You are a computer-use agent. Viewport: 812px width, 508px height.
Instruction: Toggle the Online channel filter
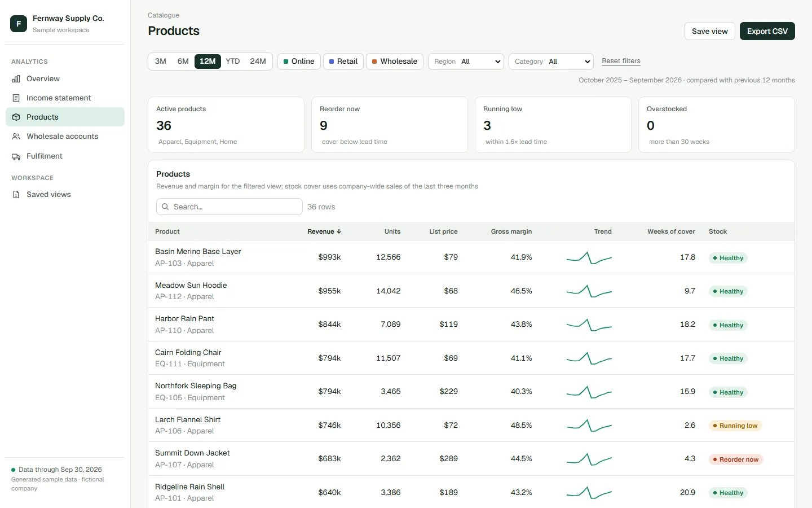(299, 62)
